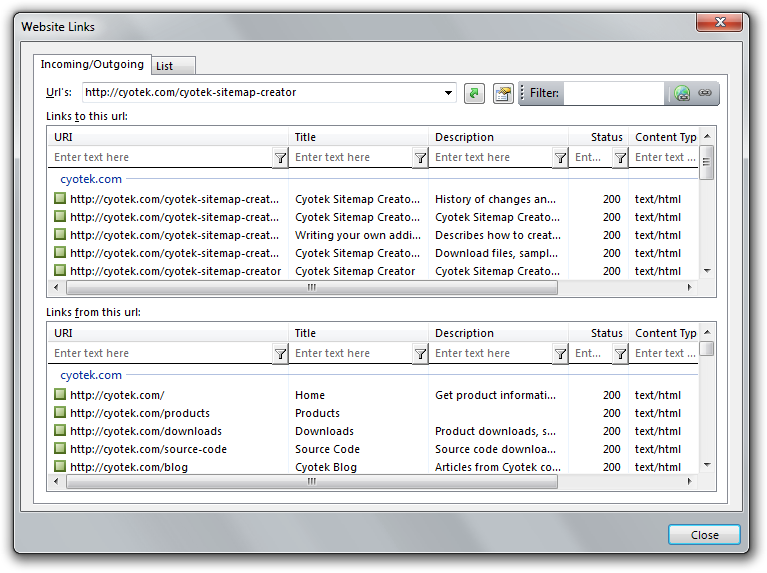Open the Url's dropdown arrow
Screen dimensions: 767x573
(x=448, y=93)
